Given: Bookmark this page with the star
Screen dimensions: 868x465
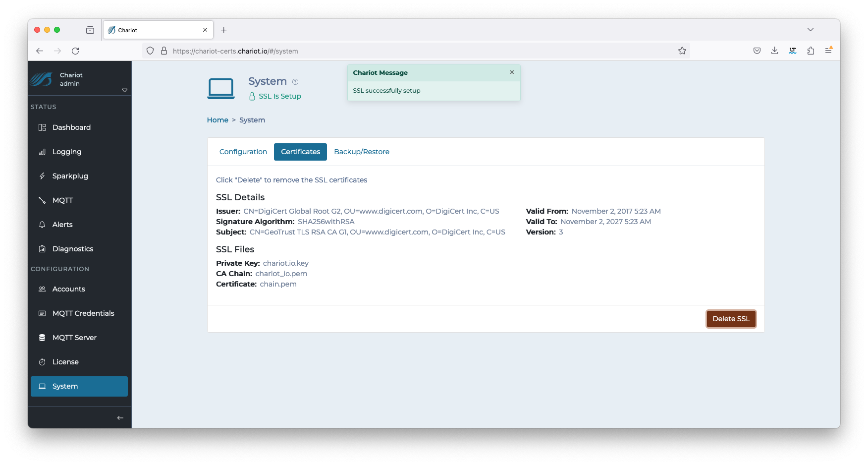Looking at the screenshot, I should (x=682, y=51).
